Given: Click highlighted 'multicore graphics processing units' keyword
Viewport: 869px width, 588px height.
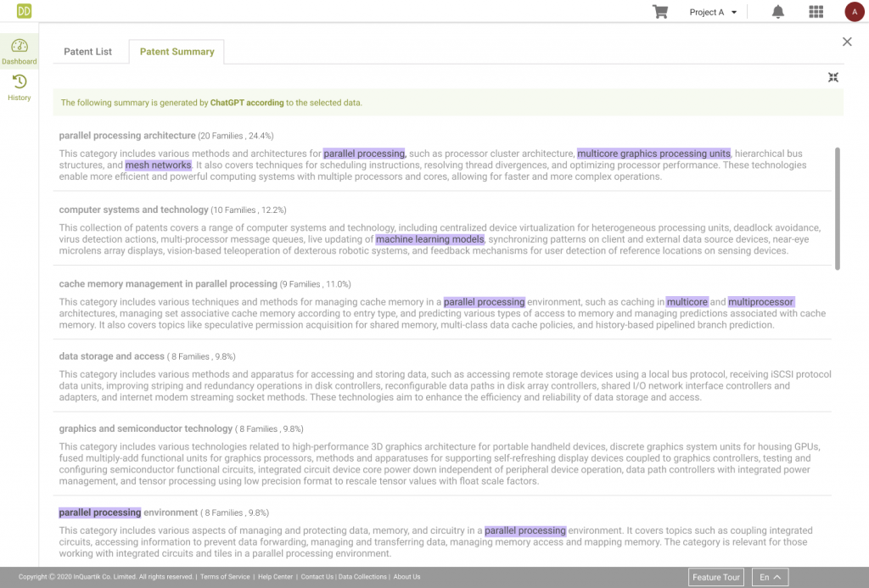Looking at the screenshot, I should click(x=653, y=154).
